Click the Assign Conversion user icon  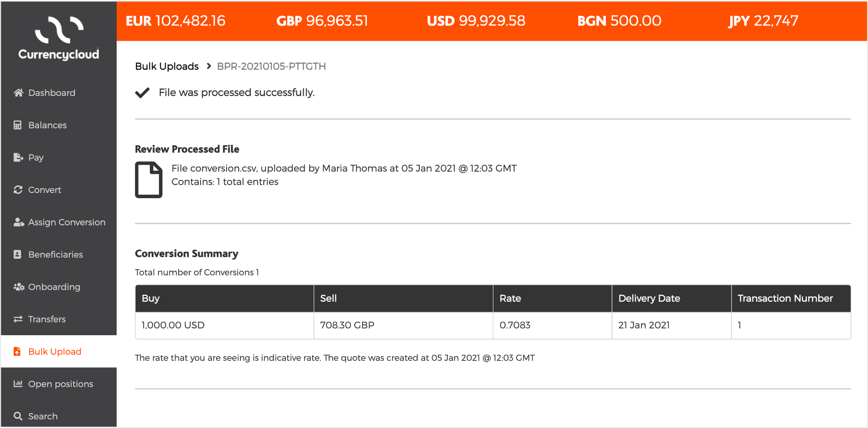point(19,222)
